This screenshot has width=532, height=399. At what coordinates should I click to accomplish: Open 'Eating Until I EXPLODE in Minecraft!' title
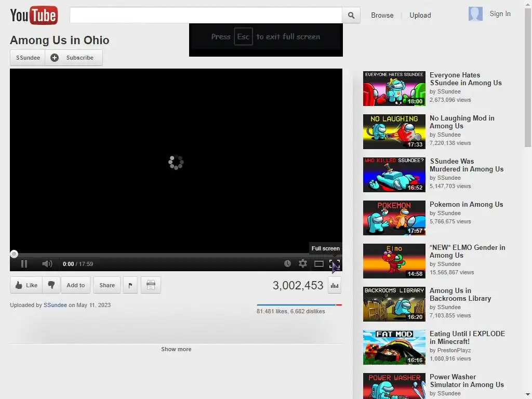pyautogui.click(x=467, y=338)
